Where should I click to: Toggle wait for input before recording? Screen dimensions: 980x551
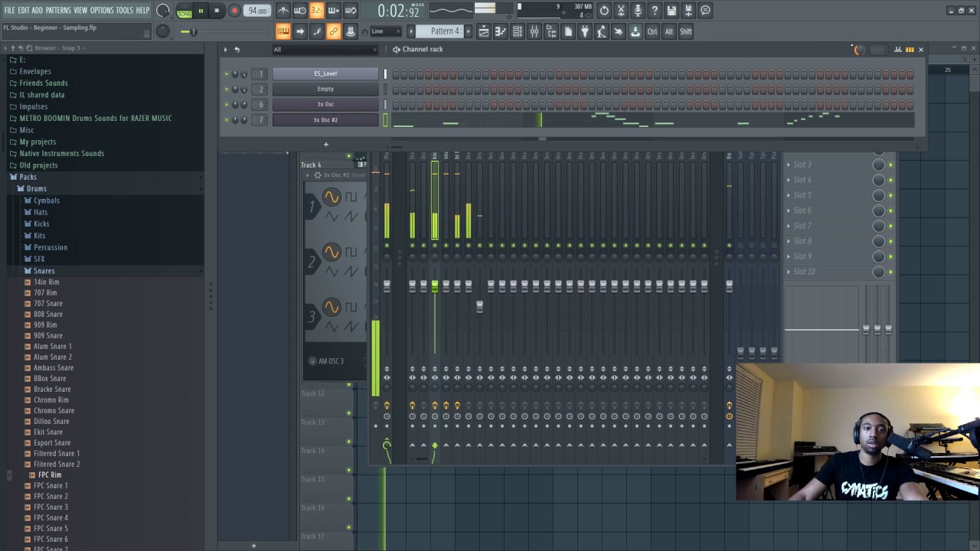pos(300,11)
